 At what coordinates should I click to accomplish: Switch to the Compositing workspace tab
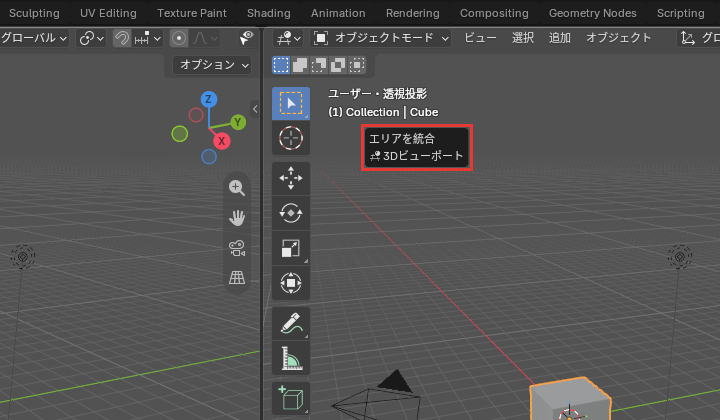tap(494, 13)
